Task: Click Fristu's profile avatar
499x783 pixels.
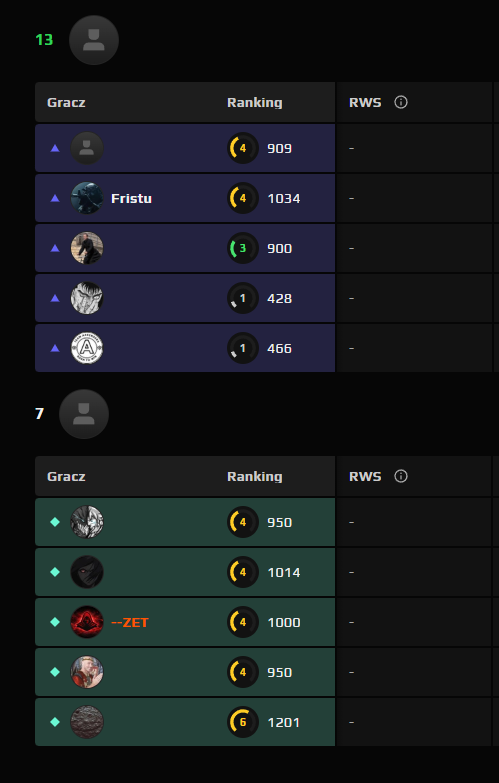Action: (87, 198)
